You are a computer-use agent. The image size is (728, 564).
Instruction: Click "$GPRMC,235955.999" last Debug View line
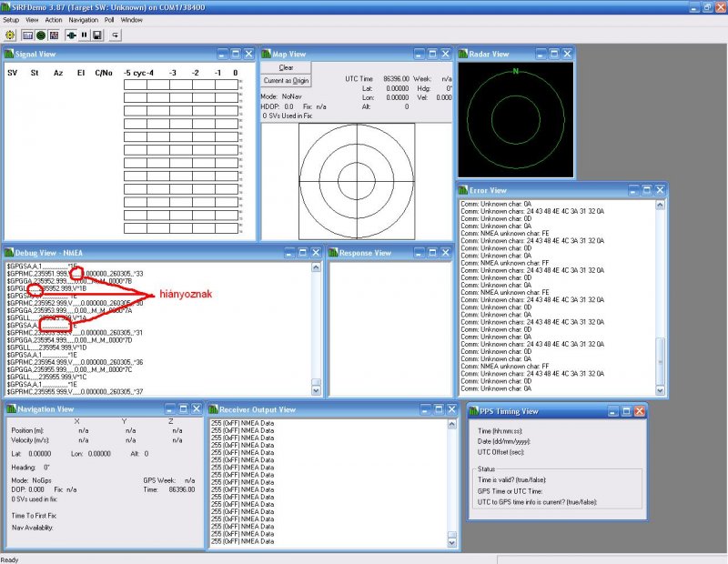(x=75, y=392)
